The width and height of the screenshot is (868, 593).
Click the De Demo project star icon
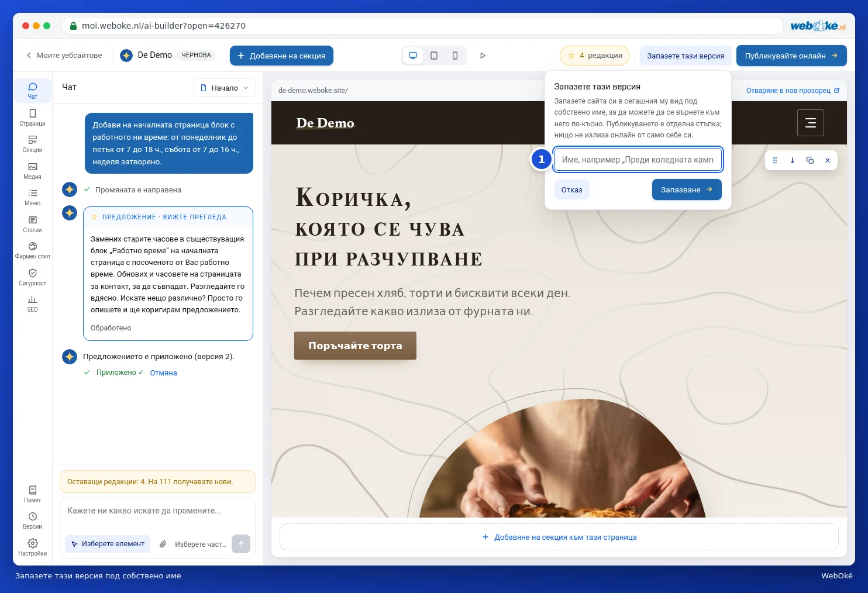coord(126,56)
